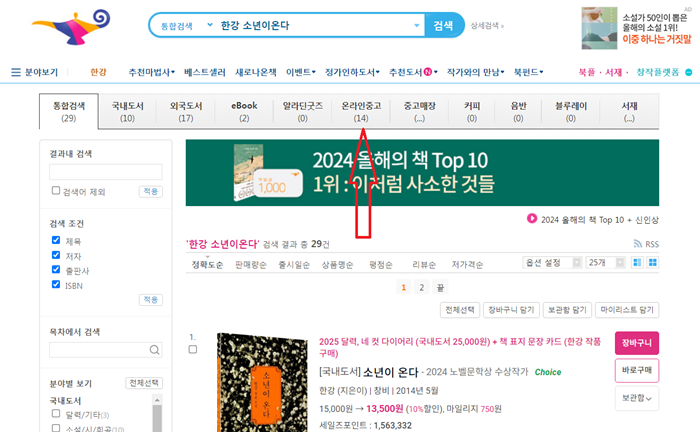Click the magnifier icon in 목차에서 검색
700x432 pixels.
point(154,350)
